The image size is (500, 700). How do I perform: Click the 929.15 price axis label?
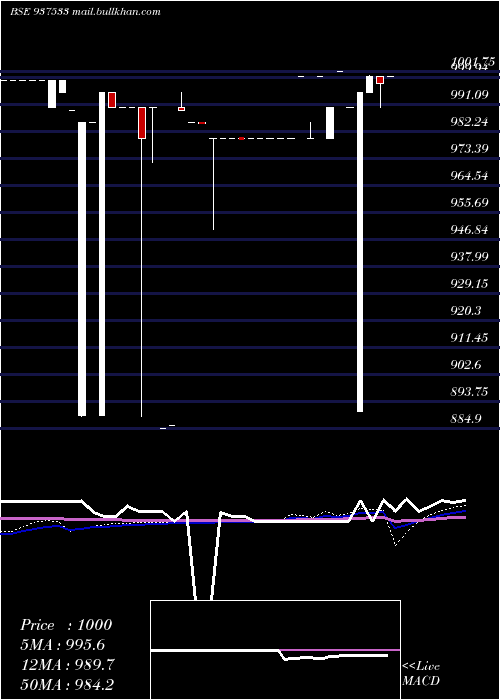click(x=469, y=284)
